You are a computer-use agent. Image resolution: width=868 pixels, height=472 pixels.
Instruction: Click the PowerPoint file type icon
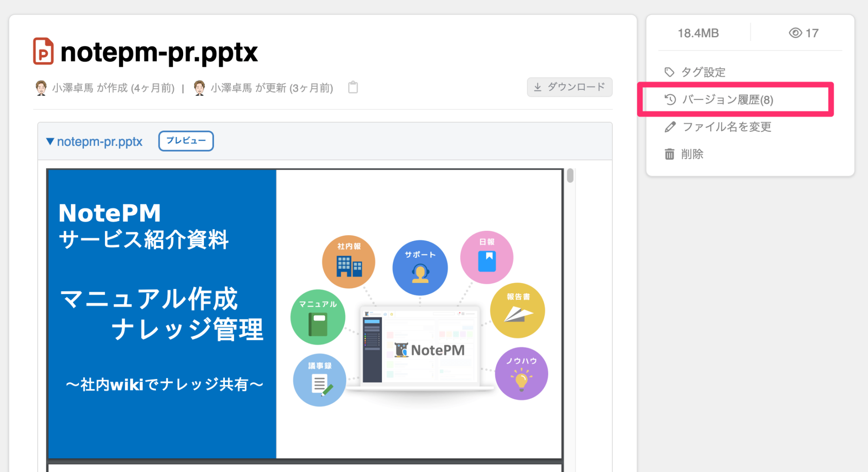(43, 52)
